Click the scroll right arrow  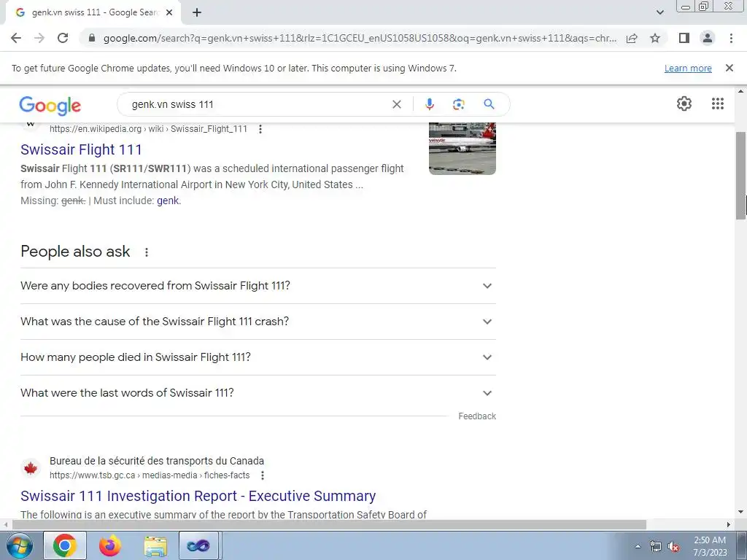729,524
